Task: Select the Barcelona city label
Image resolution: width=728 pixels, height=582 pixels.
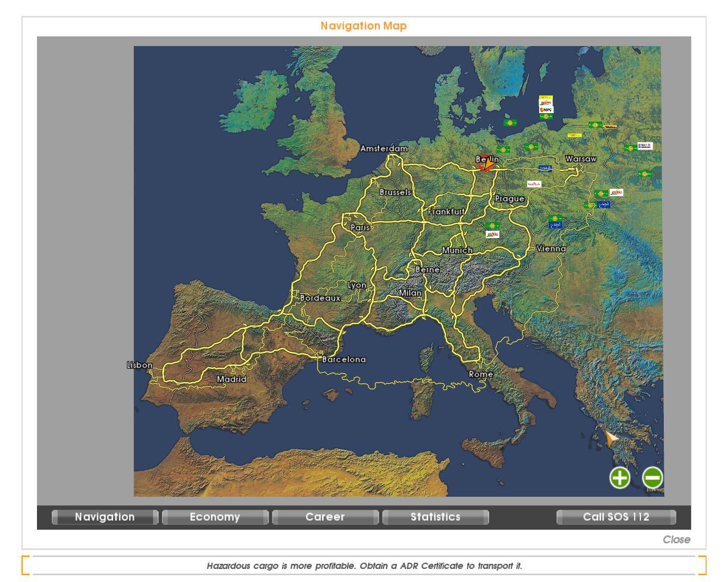Action: (x=344, y=359)
